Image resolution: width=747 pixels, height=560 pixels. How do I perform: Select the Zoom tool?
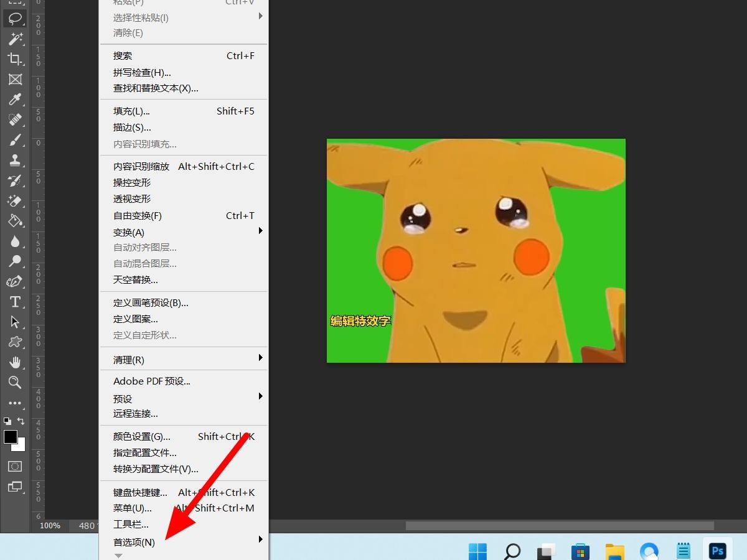tap(16, 383)
